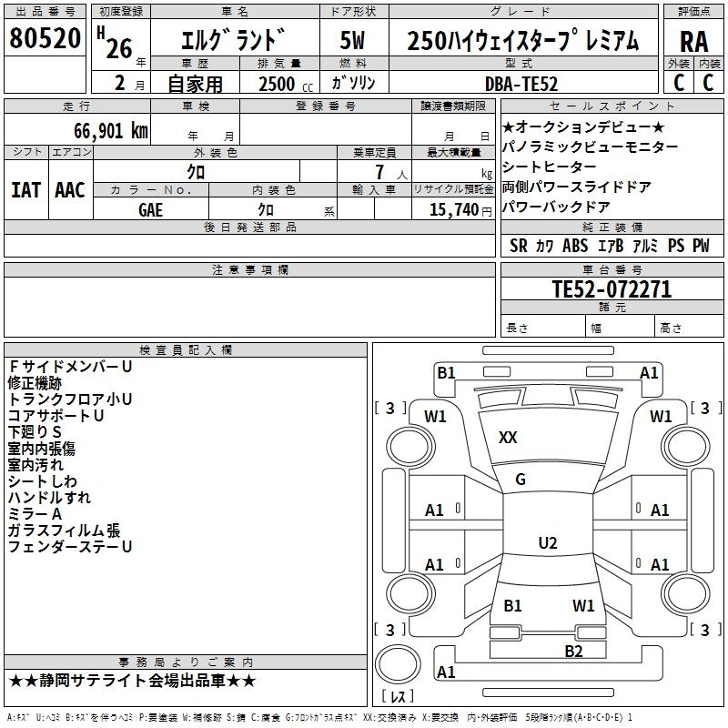Click the RA evaluation score
Viewport: 728px width, 728px height.
click(693, 40)
